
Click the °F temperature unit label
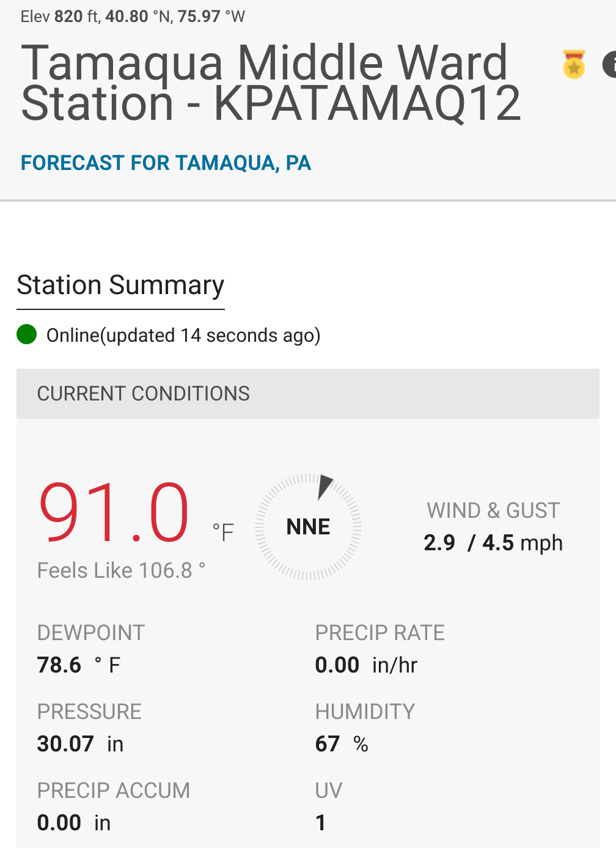pos(223,532)
